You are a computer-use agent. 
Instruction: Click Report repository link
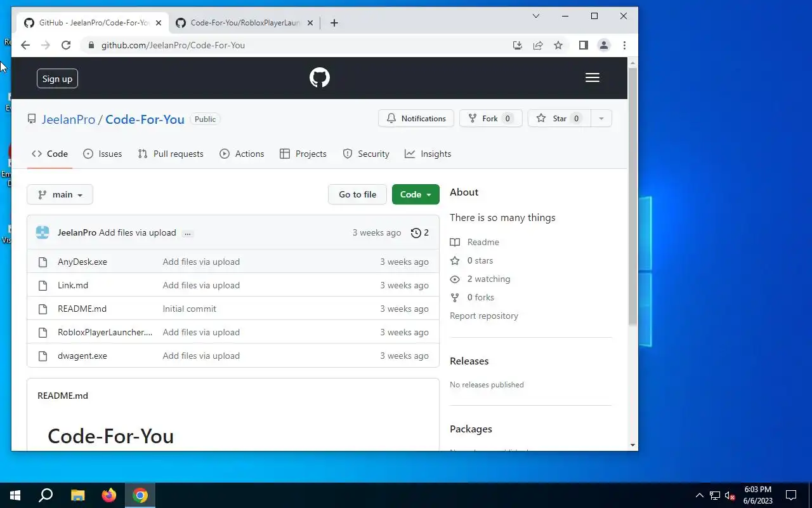pos(484,316)
